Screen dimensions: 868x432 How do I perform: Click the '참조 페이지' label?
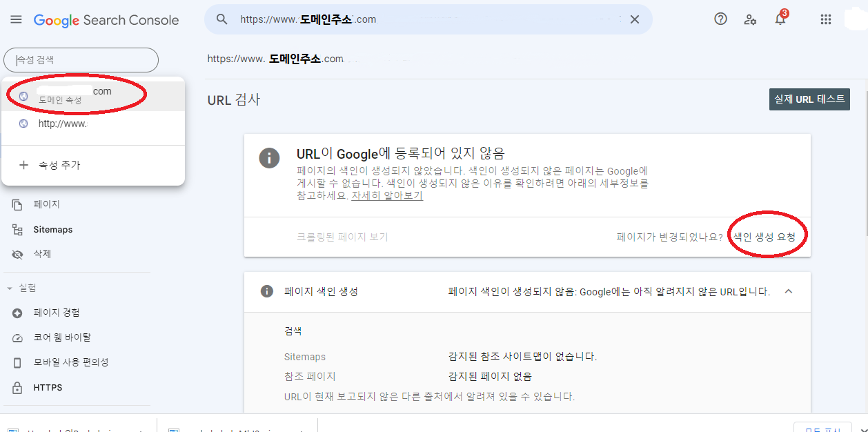[310, 377]
